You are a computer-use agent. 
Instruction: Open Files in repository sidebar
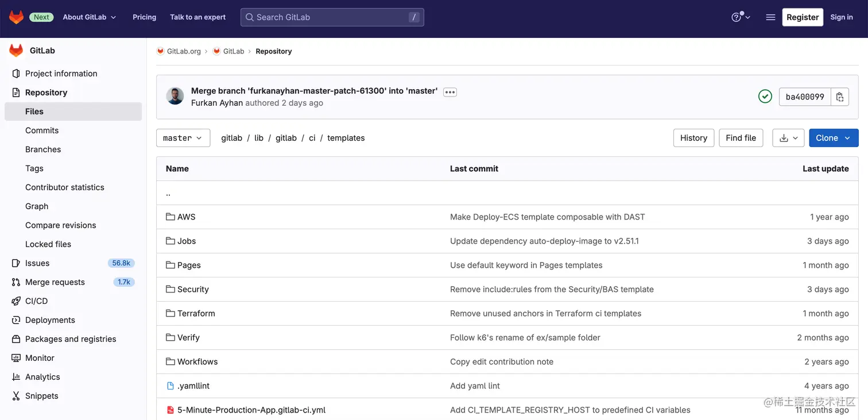(73, 111)
